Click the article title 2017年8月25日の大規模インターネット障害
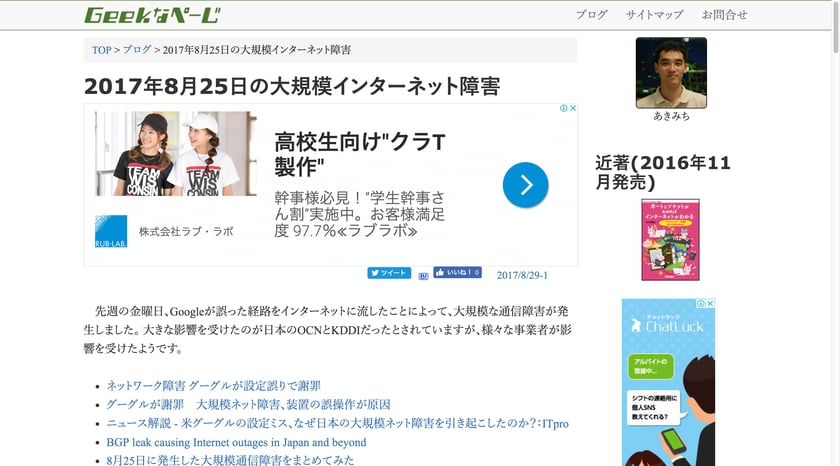 292,86
